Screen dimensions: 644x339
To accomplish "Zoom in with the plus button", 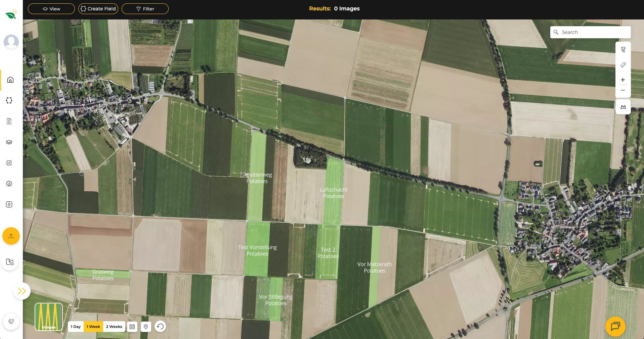I will (x=623, y=80).
